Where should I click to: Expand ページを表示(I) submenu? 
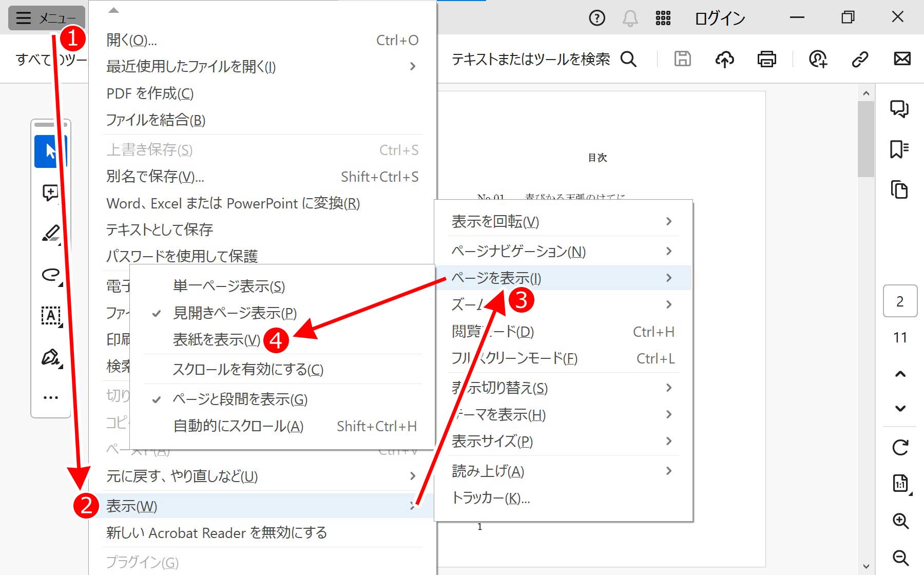pos(563,278)
